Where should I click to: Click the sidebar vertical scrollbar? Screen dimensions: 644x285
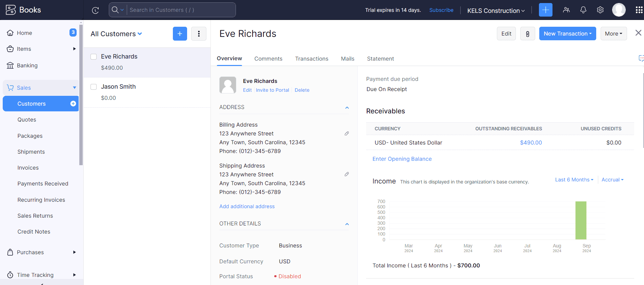click(81, 95)
